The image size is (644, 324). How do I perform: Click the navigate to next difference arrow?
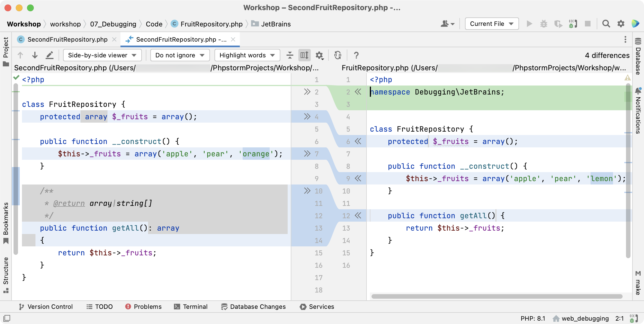tap(35, 55)
